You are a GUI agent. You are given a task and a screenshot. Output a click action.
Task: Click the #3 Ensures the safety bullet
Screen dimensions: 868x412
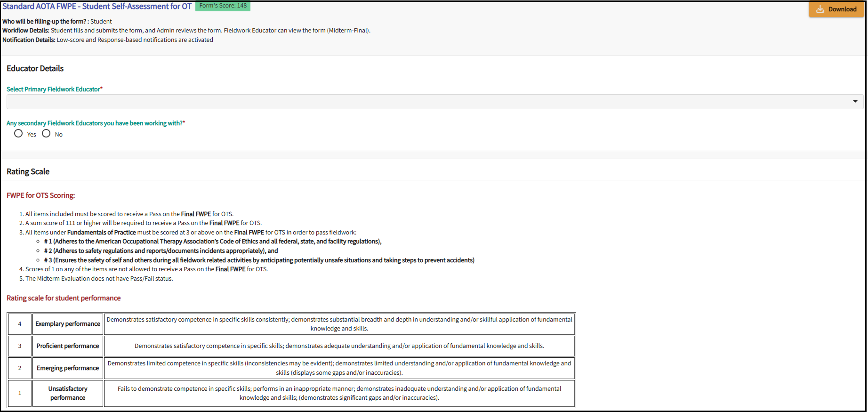point(259,260)
